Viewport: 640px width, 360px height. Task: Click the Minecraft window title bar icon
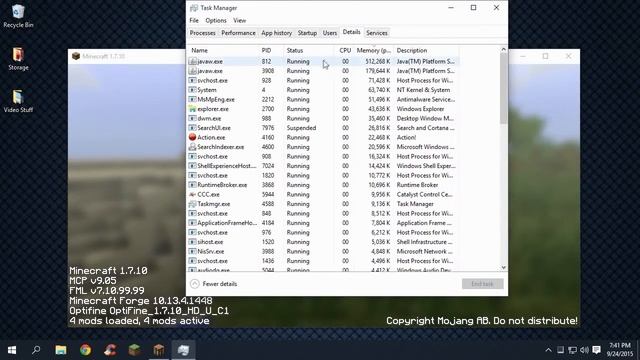[76, 56]
